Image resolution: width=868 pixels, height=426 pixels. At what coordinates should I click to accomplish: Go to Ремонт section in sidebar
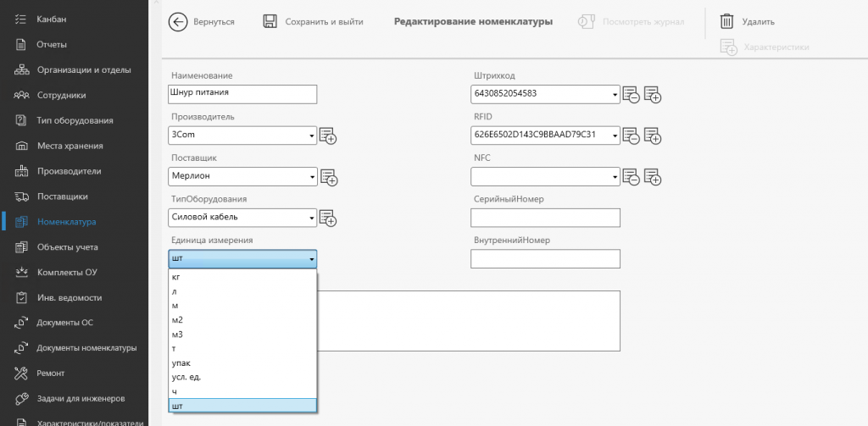click(x=51, y=373)
